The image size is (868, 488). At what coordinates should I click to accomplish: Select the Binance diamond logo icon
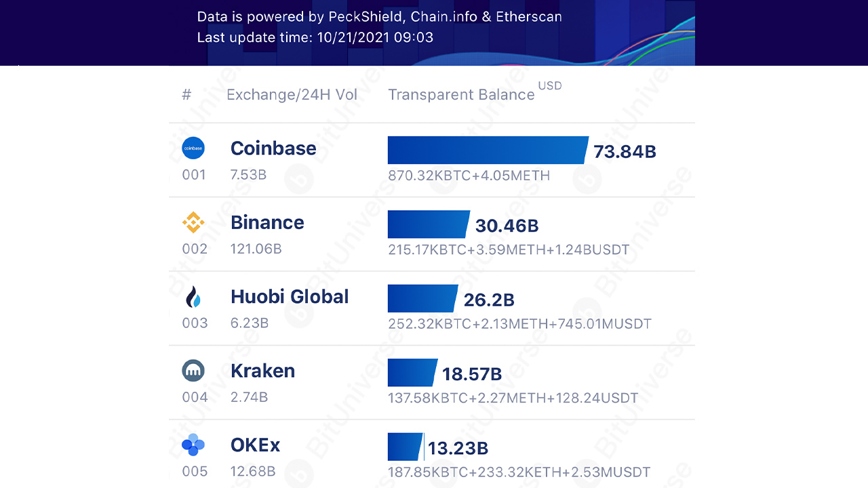coord(193,222)
